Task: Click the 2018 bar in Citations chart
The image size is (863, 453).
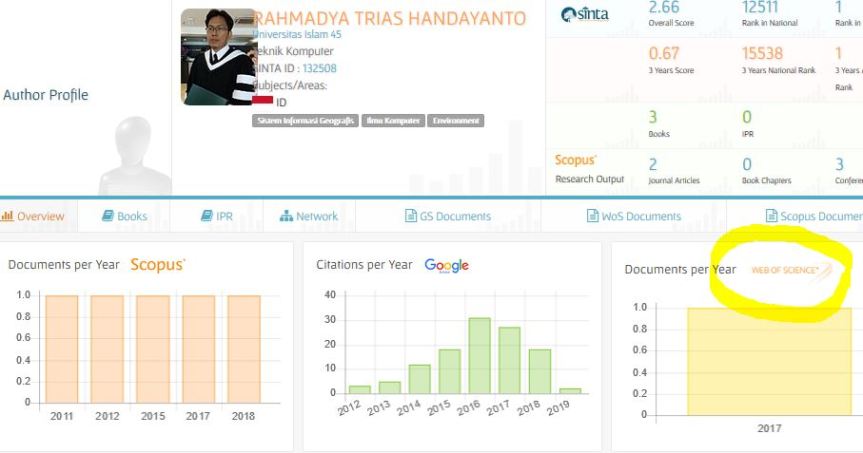Action: point(539,372)
